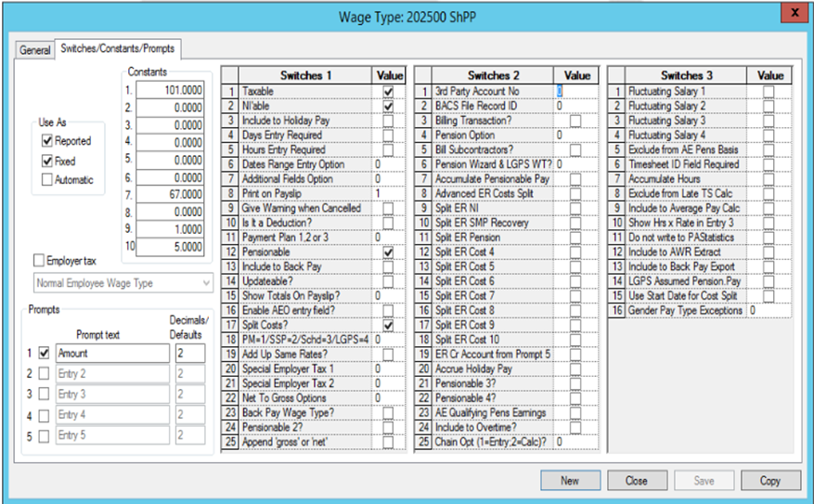Viewport: 814px width, 504px height.
Task: Check Include to Back Pay in Switches 1
Action: pos(388,266)
